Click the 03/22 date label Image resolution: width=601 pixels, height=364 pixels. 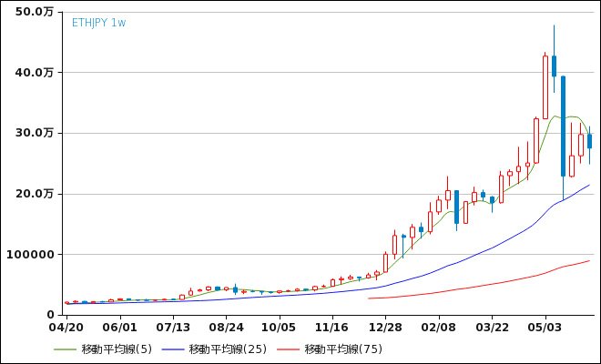(492, 328)
